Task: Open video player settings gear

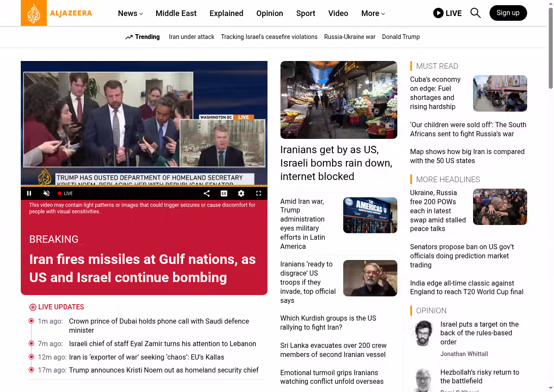Action: tap(241, 193)
